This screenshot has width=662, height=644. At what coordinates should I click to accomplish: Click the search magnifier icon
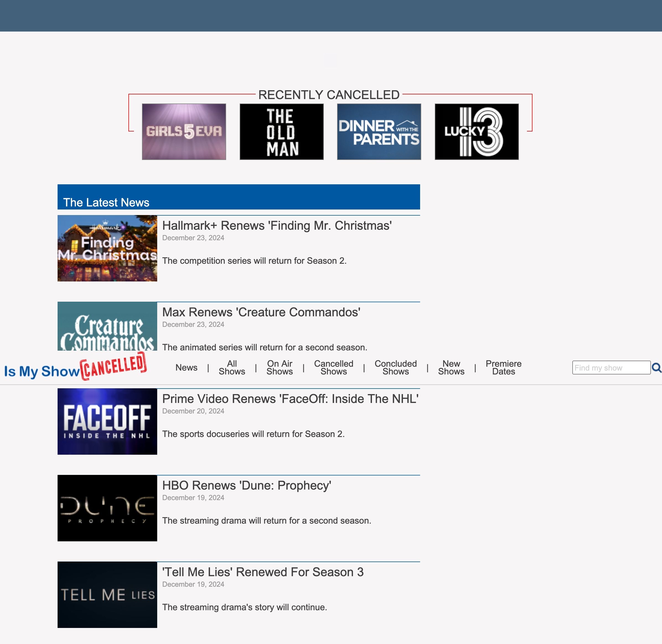pyautogui.click(x=656, y=368)
